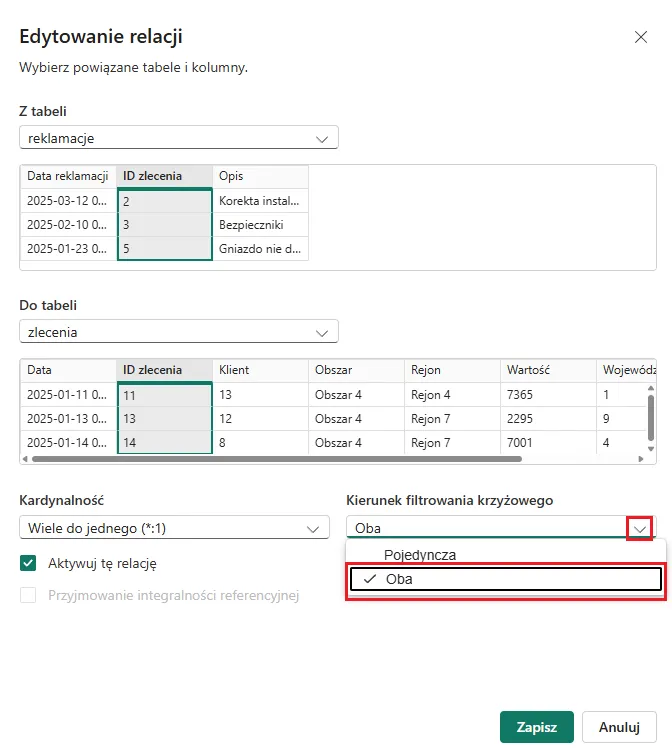Click the vertical scrollbar of zlecenia preview
672x755 pixels.
tap(650, 417)
